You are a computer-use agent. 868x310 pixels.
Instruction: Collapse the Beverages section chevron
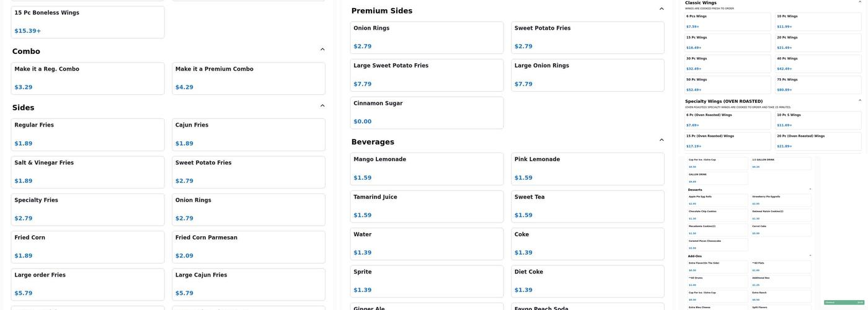coord(662,140)
